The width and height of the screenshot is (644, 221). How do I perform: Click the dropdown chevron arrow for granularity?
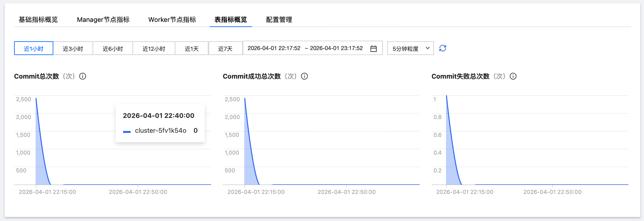(427, 48)
